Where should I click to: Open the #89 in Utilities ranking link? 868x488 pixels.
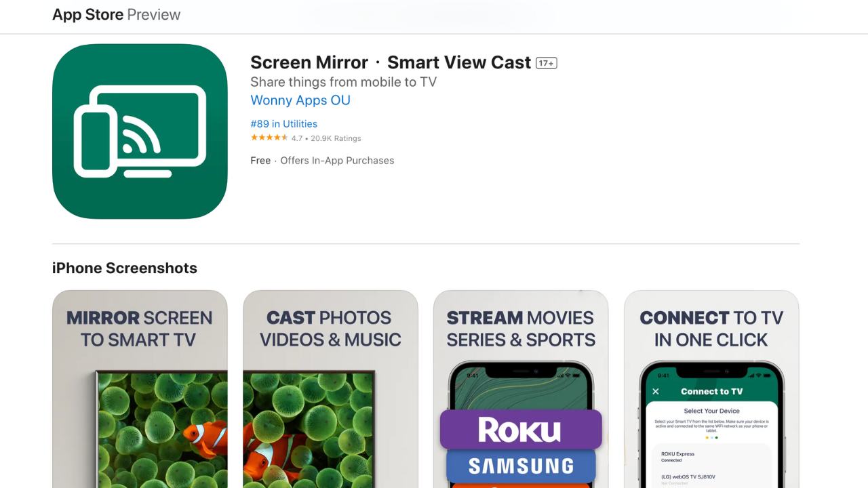tap(283, 124)
